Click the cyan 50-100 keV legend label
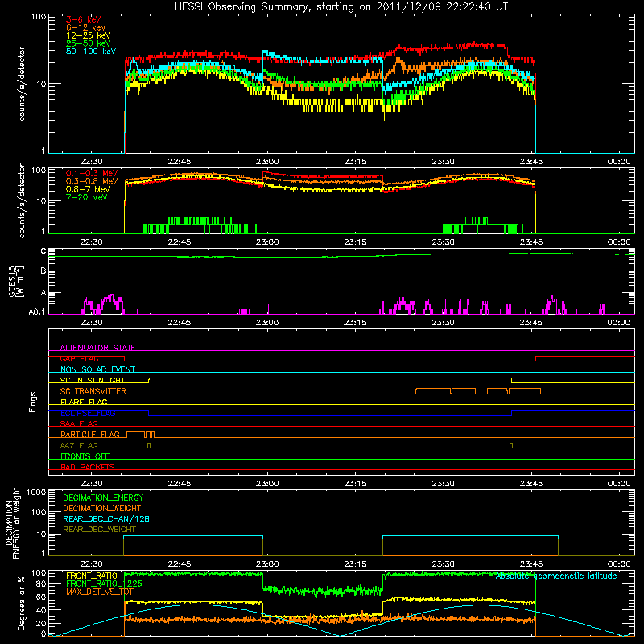Viewport: 644px width, 644px height. [x=91, y=52]
